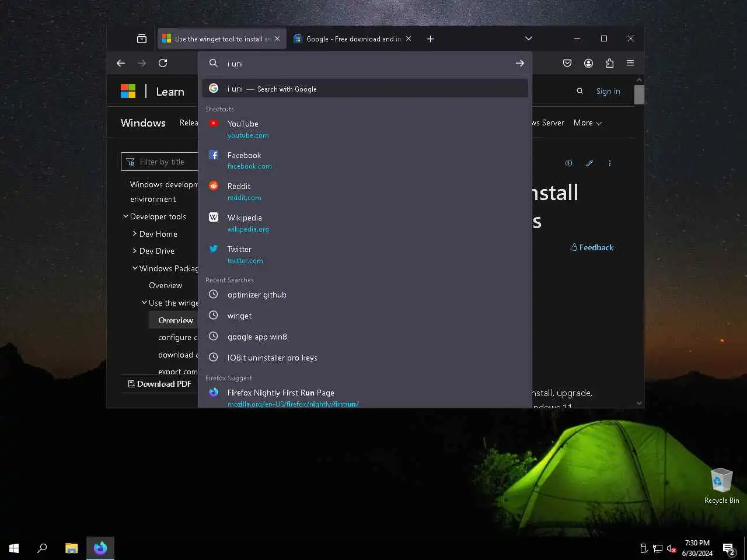The height and width of the screenshot is (560, 747).
Task: Switch to Google Free download tab
Action: click(353, 38)
